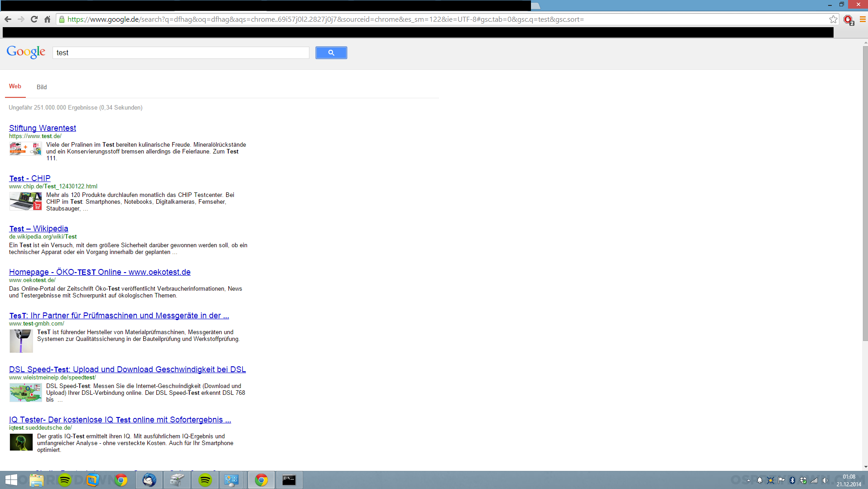
Task: Open the ÖKO-TEST Online homepage result
Action: pos(100,272)
